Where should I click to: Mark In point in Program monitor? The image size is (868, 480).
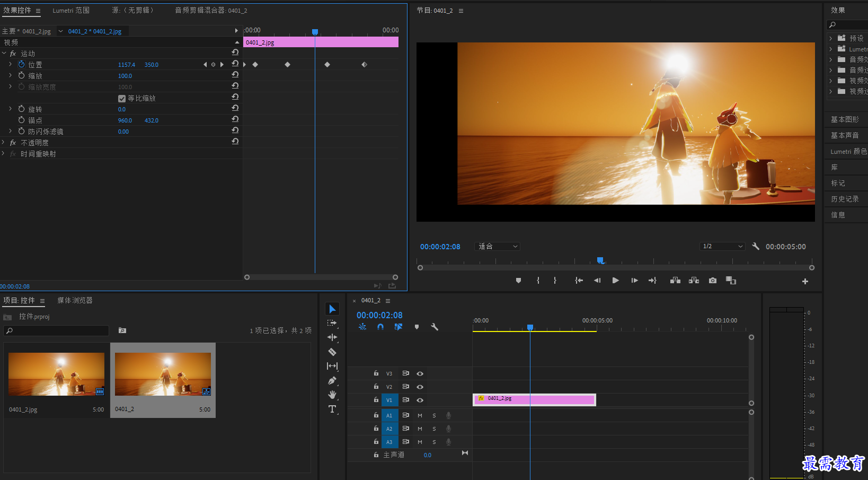point(538,281)
